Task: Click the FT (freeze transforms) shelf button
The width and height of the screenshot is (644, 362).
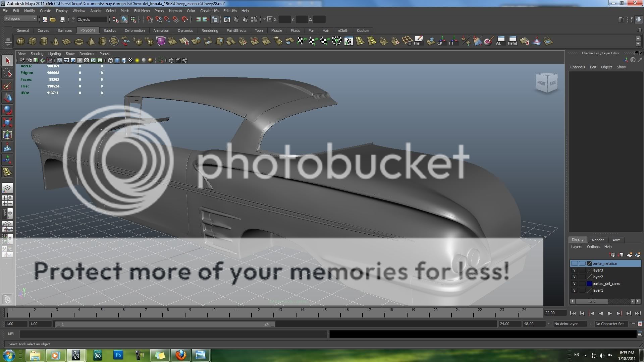Action: [453, 41]
